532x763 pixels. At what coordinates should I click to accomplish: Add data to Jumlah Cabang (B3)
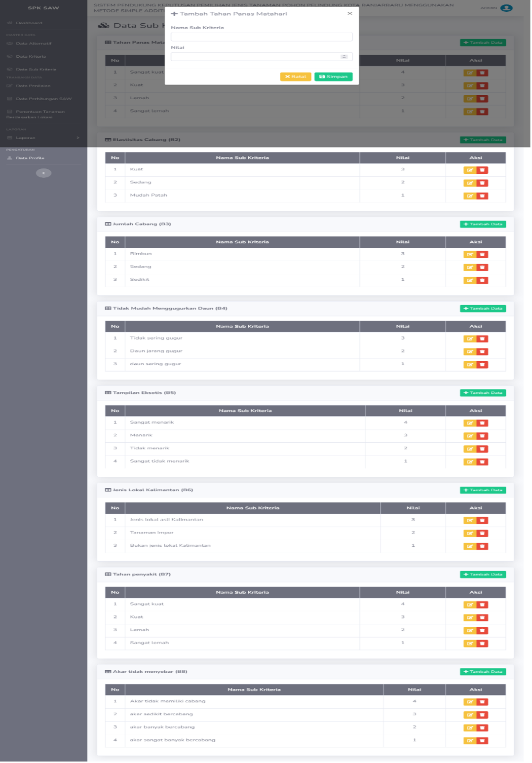[484, 225]
